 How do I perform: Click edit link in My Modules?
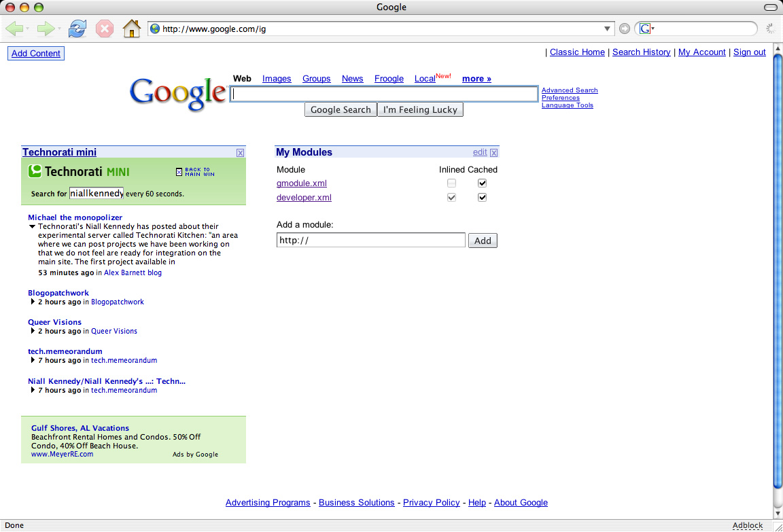pos(480,152)
